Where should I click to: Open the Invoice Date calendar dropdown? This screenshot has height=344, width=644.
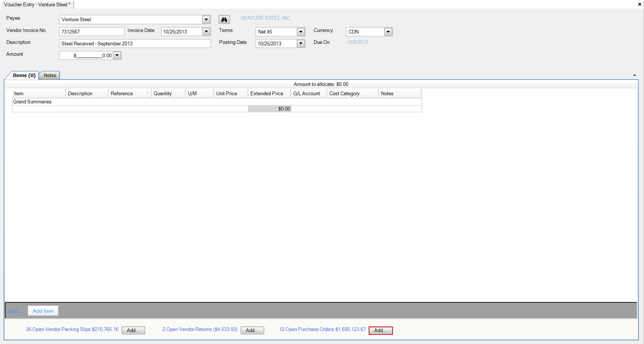coord(206,32)
